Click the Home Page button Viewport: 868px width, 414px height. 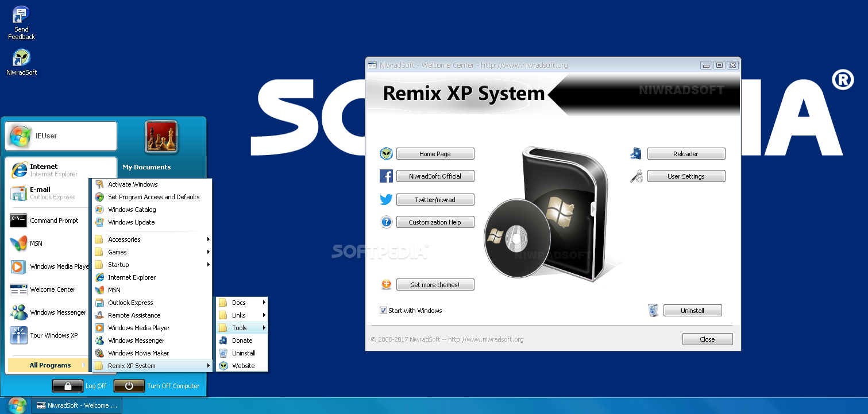pyautogui.click(x=435, y=154)
